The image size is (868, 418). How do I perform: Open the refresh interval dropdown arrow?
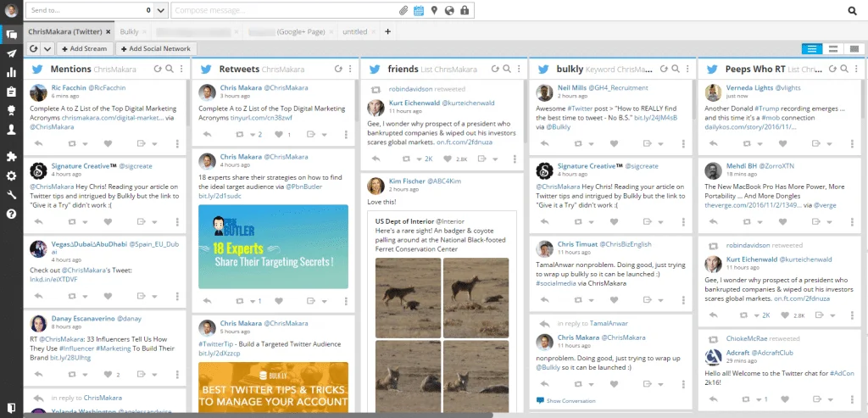[x=47, y=49]
